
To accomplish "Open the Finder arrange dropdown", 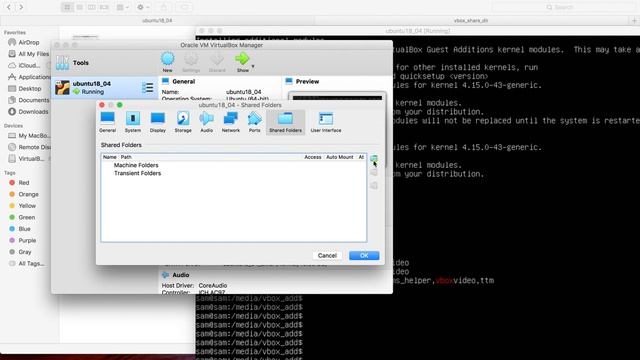I will click(122, 7).
